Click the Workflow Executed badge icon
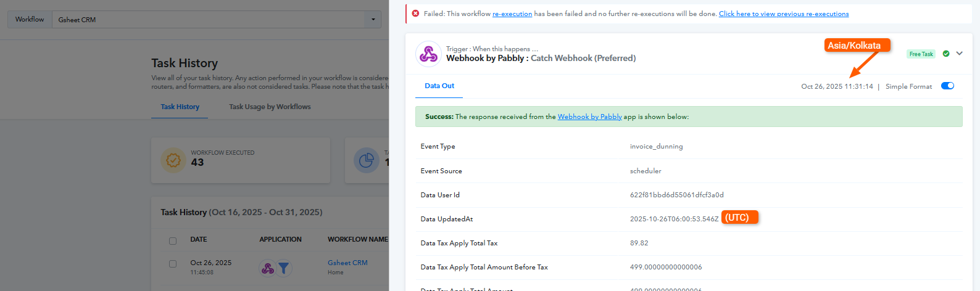This screenshot has height=291, width=980. point(173,160)
